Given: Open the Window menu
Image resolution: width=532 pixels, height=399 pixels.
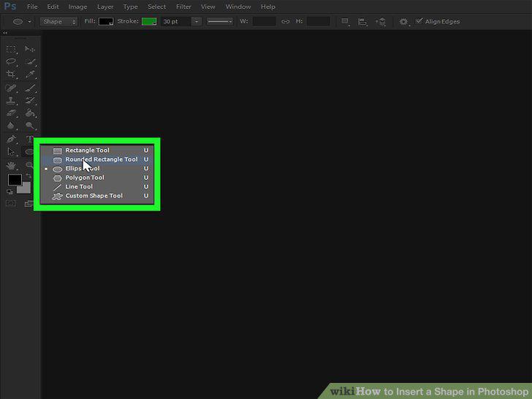Looking at the screenshot, I should [238, 7].
